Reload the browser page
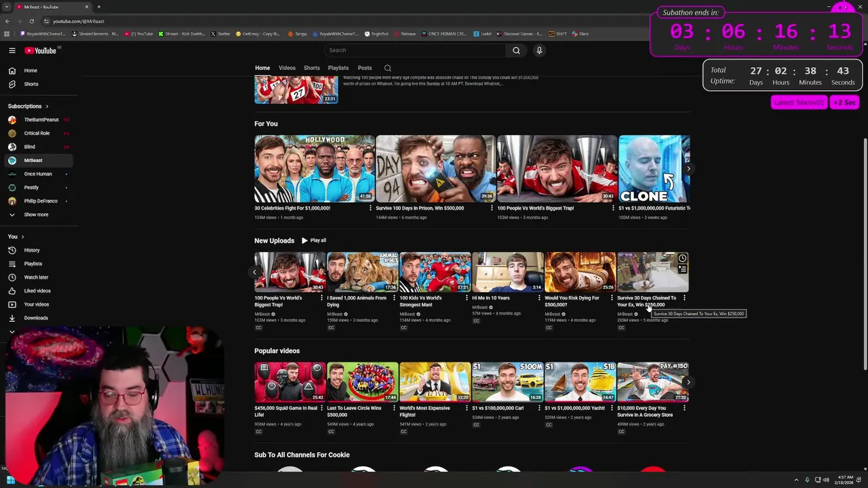The height and width of the screenshot is (488, 868). pos(31,21)
